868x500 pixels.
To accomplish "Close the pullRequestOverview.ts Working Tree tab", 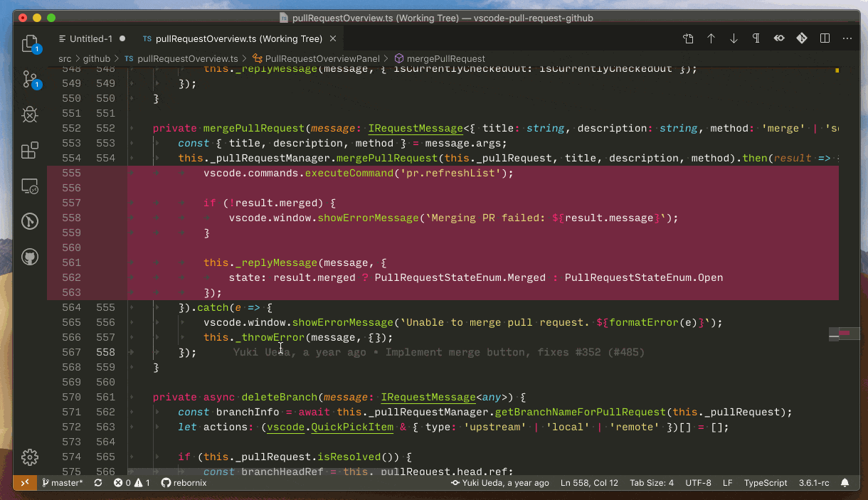I will 332,38.
